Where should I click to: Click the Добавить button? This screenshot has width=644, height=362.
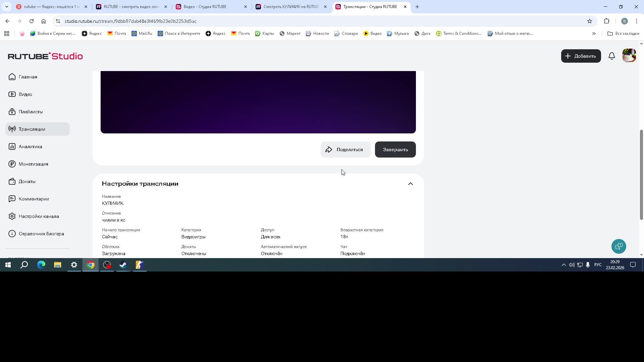[581, 56]
